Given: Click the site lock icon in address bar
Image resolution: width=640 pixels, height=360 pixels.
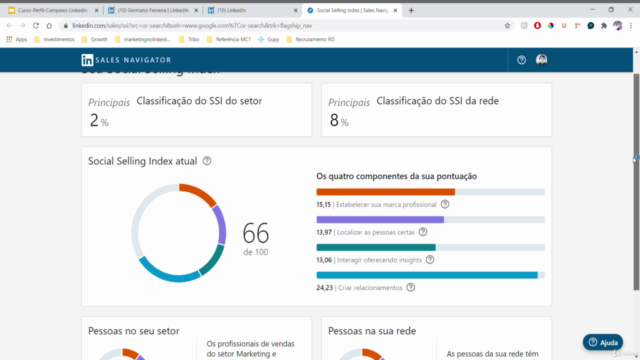Looking at the screenshot, I should [65, 25].
